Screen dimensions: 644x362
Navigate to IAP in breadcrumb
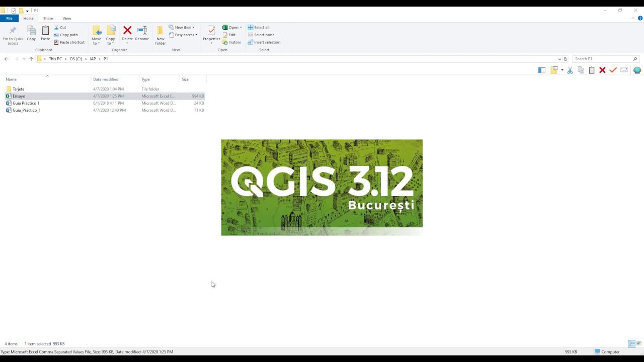point(93,59)
